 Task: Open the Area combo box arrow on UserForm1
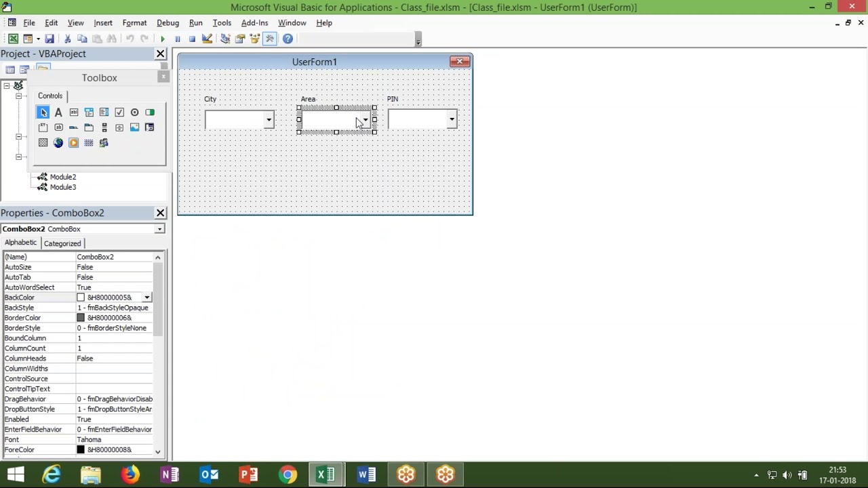click(x=365, y=121)
